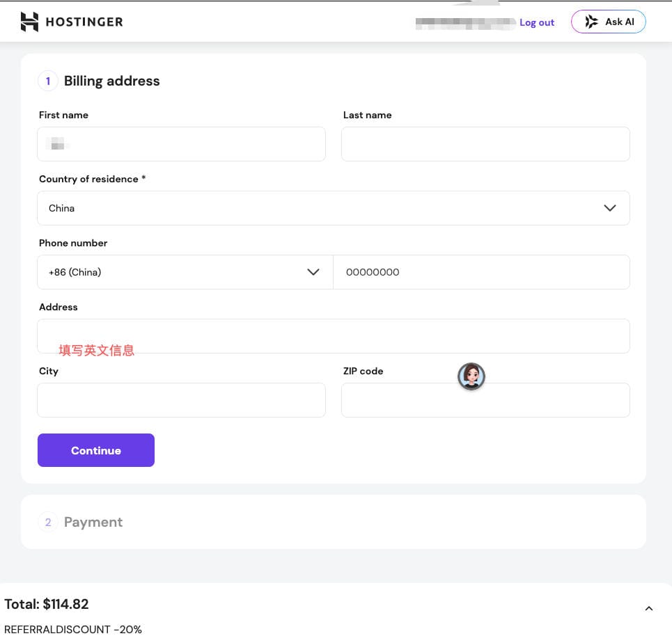
Task: Click the Log out link
Action: point(537,22)
